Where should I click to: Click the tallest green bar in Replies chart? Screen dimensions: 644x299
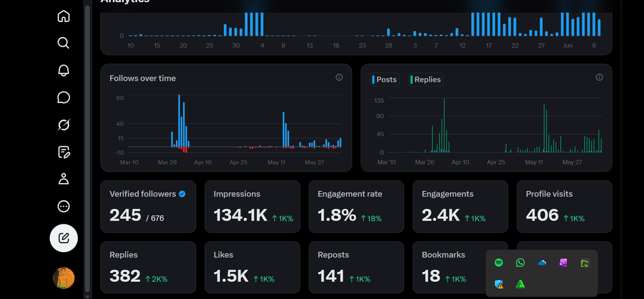(444, 126)
